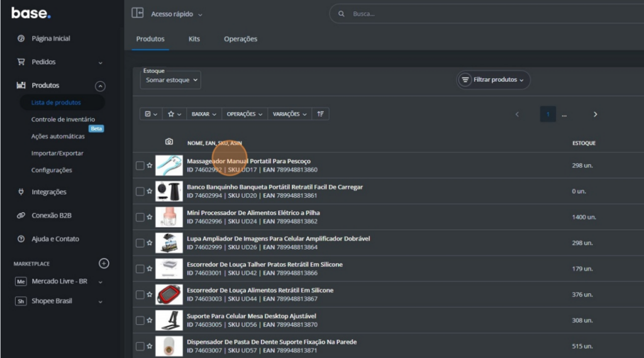Click the Conexão B2B link icon
Image resolution: width=644 pixels, height=358 pixels.
tap(21, 215)
